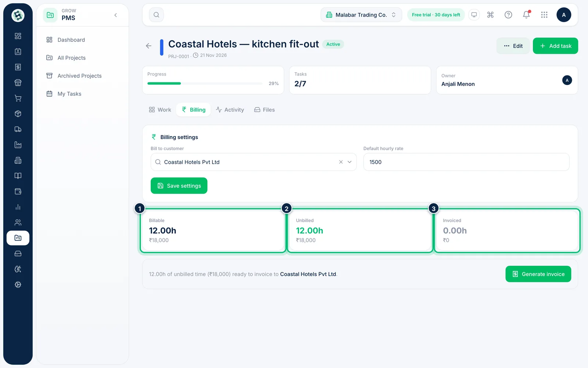Open the package box inventory icon
This screenshot has height=368, width=588.
18,114
